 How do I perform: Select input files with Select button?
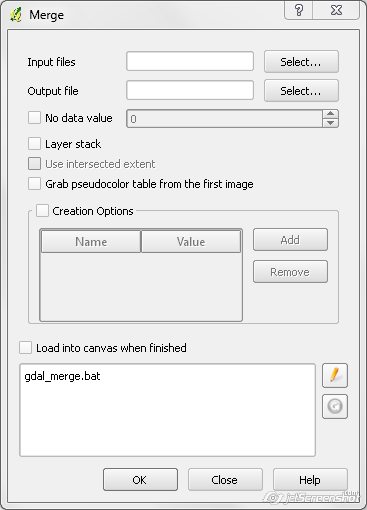click(x=301, y=62)
